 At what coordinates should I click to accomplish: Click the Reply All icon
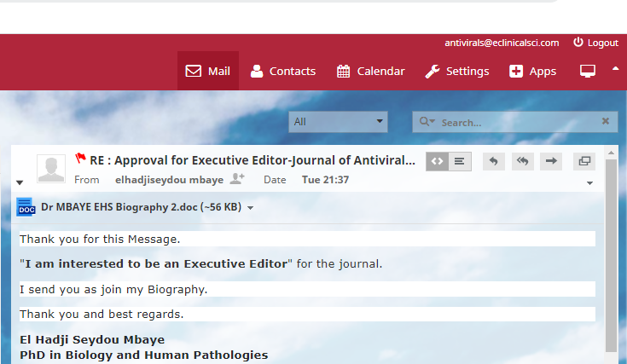pyautogui.click(x=522, y=160)
